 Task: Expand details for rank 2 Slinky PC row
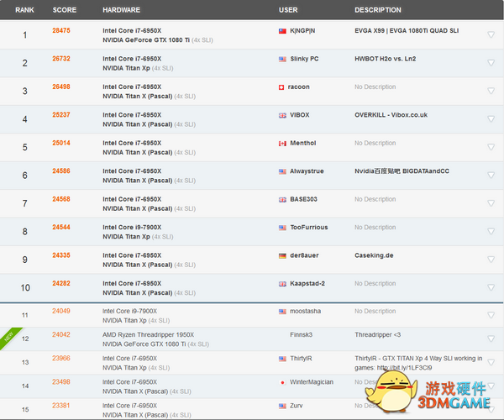coord(491,63)
